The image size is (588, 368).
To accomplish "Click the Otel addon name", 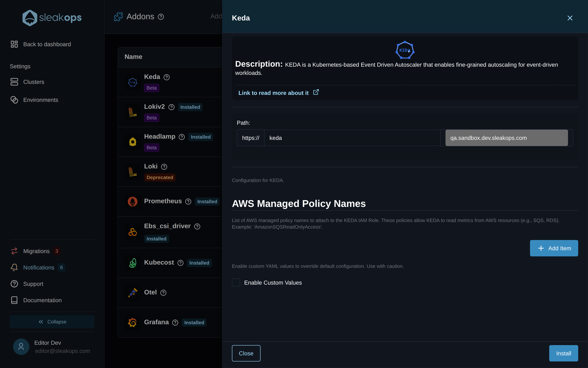I will (150, 292).
